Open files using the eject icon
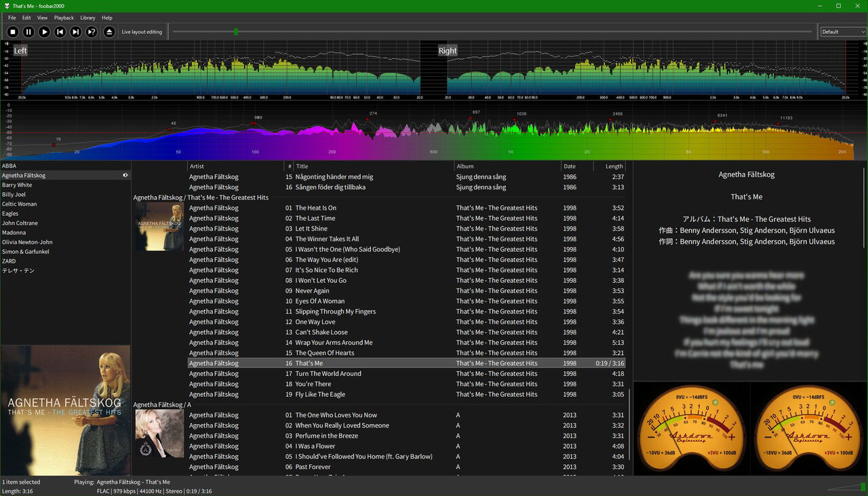The height and width of the screenshot is (496, 868). tap(108, 31)
